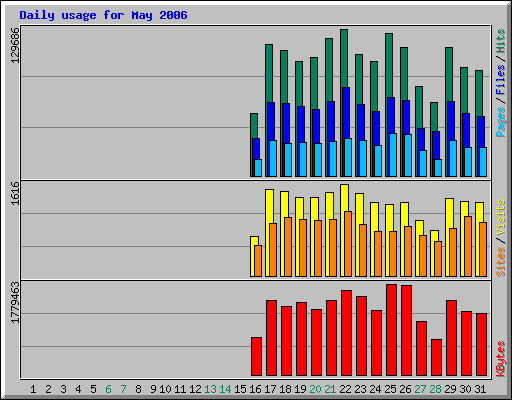Click the 'Daily usage for May 2006' title
The image size is (512, 400).
pyautogui.click(x=103, y=15)
